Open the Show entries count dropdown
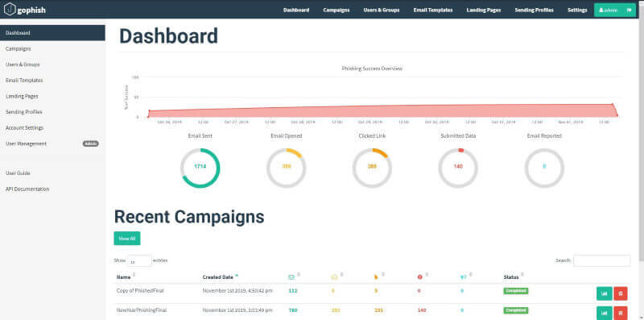The image size is (644, 320). click(139, 261)
